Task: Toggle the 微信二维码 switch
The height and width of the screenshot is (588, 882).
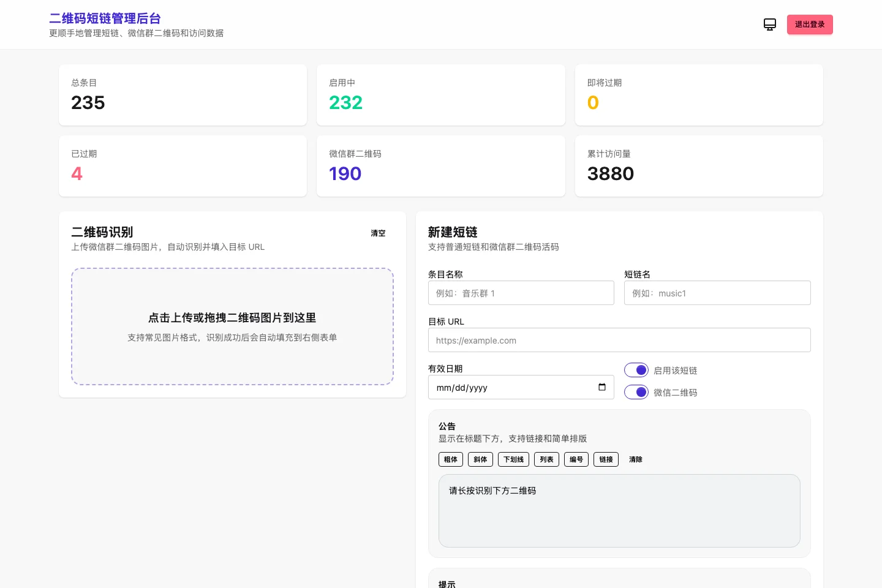Action: point(636,392)
